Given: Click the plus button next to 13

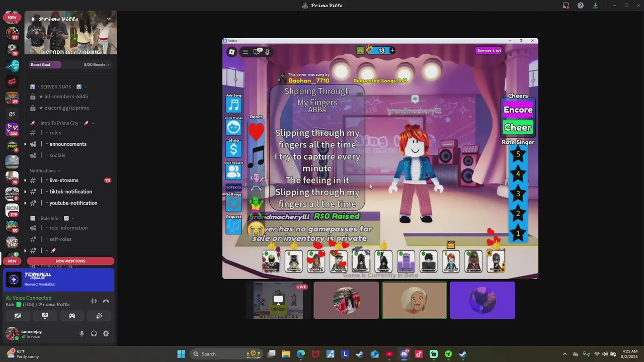Looking at the screenshot, I should point(392,50).
